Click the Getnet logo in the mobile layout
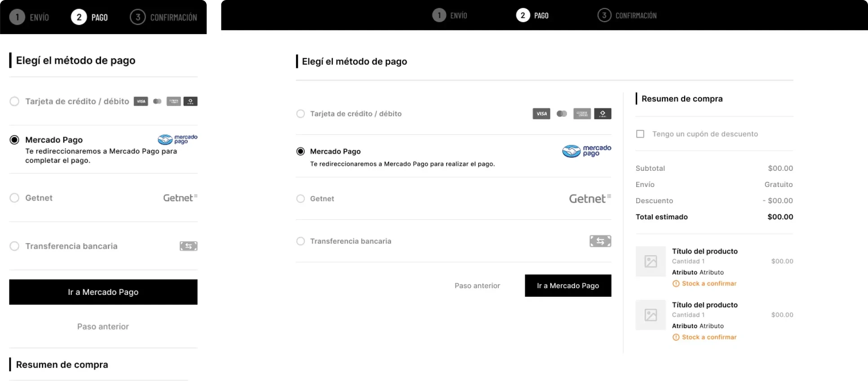Screen dimensions: 868x383 click(x=180, y=198)
